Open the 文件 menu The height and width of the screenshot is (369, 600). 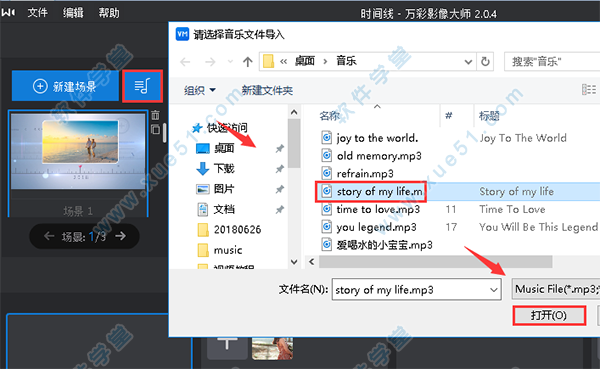point(38,13)
